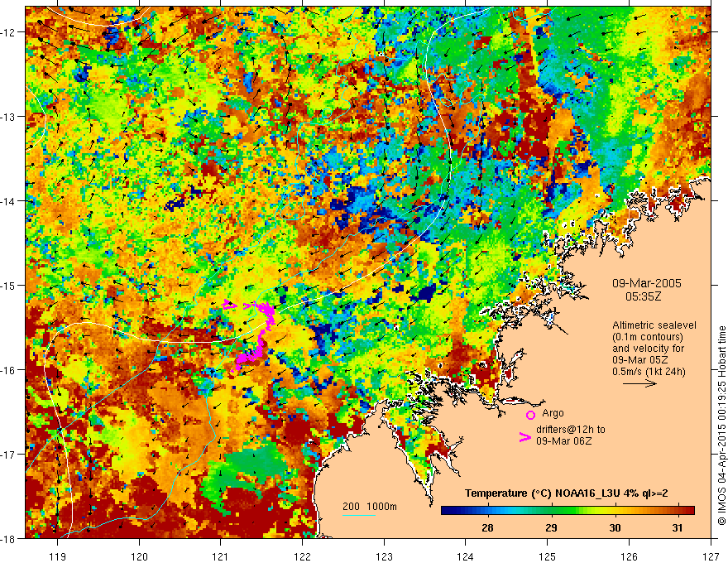Viewport: 728px width, 563px height.
Task: Click the '29' color bar tick label
Action: (551, 527)
